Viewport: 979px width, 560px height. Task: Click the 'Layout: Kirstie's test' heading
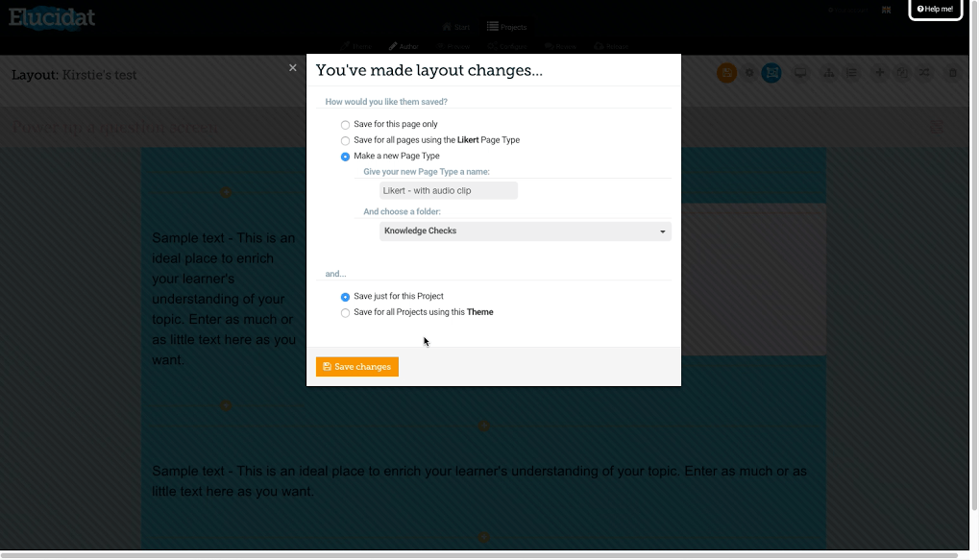74,75
